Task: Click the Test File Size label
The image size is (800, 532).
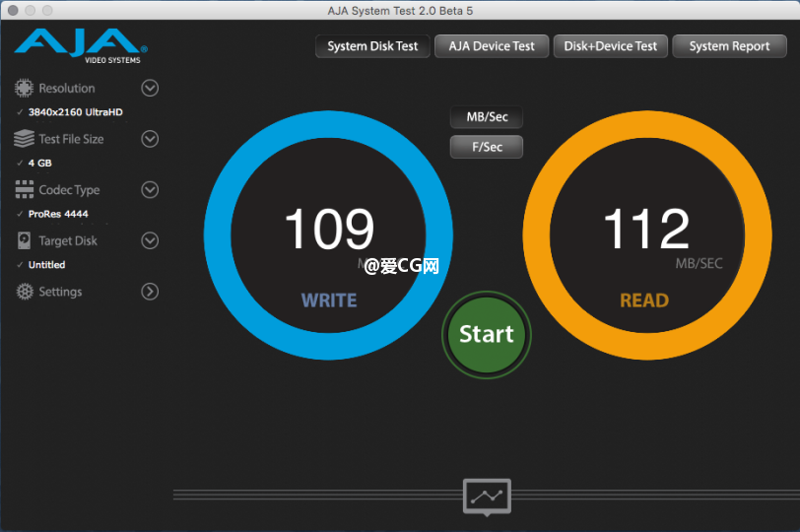Action: click(71, 139)
